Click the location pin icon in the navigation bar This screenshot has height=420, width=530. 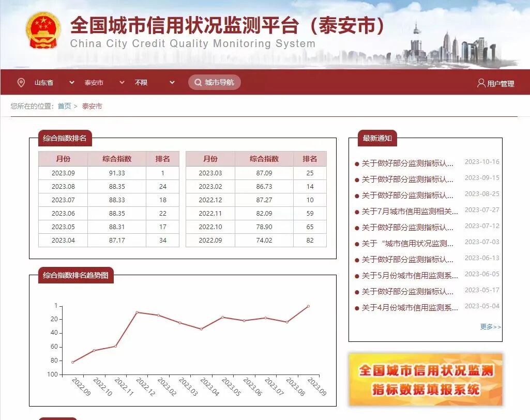[x=21, y=82]
